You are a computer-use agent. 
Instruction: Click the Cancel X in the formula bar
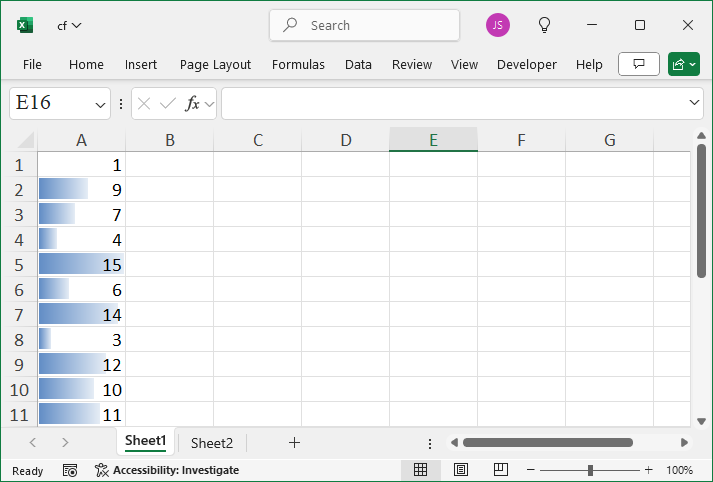pyautogui.click(x=144, y=104)
